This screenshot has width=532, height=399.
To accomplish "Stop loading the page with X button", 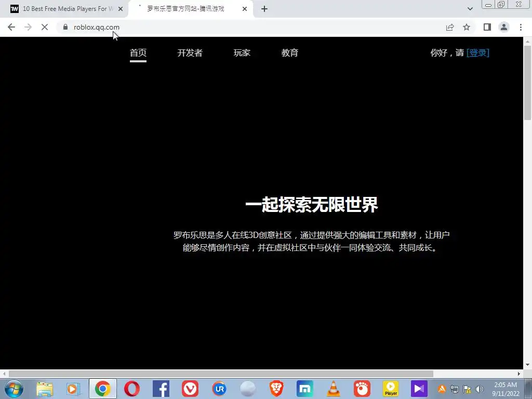I will [x=45, y=27].
